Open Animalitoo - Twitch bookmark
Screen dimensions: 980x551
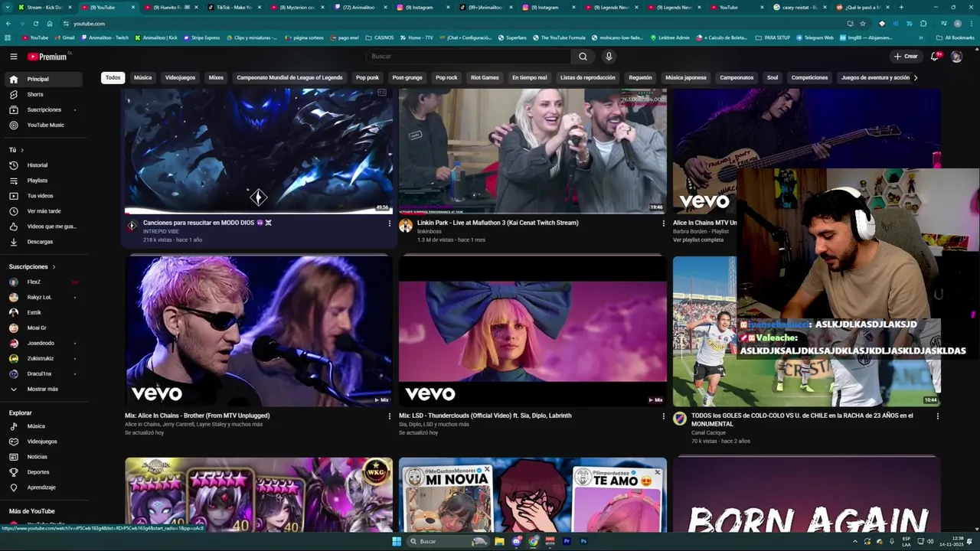105,37
